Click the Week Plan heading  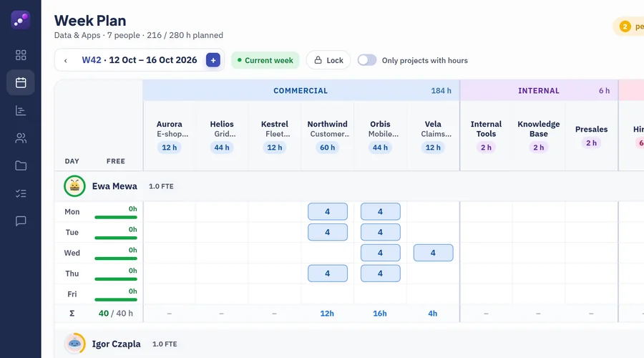tap(90, 21)
